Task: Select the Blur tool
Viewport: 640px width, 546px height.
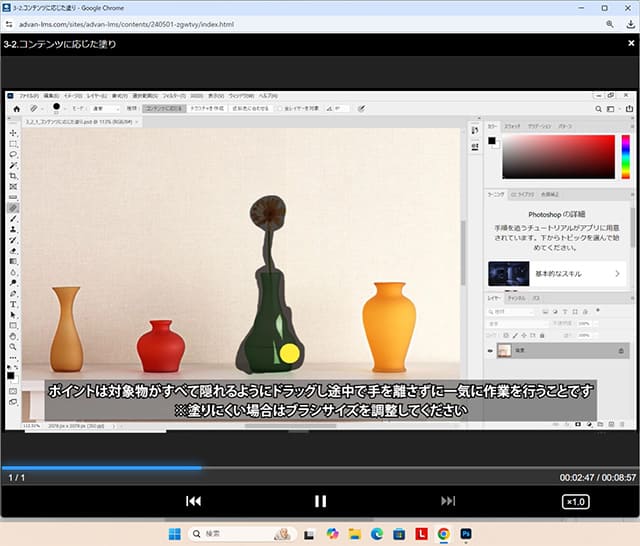Action: (x=13, y=272)
